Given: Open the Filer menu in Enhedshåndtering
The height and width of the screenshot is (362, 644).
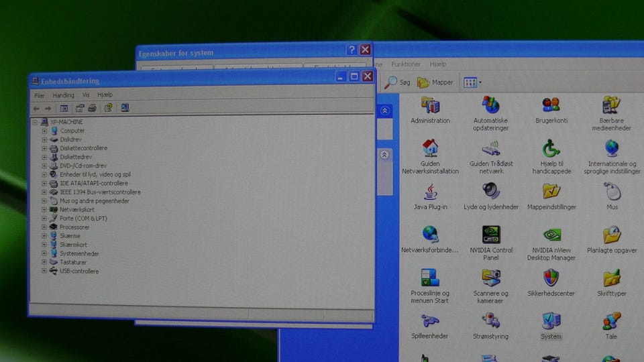Looking at the screenshot, I should coord(40,96).
